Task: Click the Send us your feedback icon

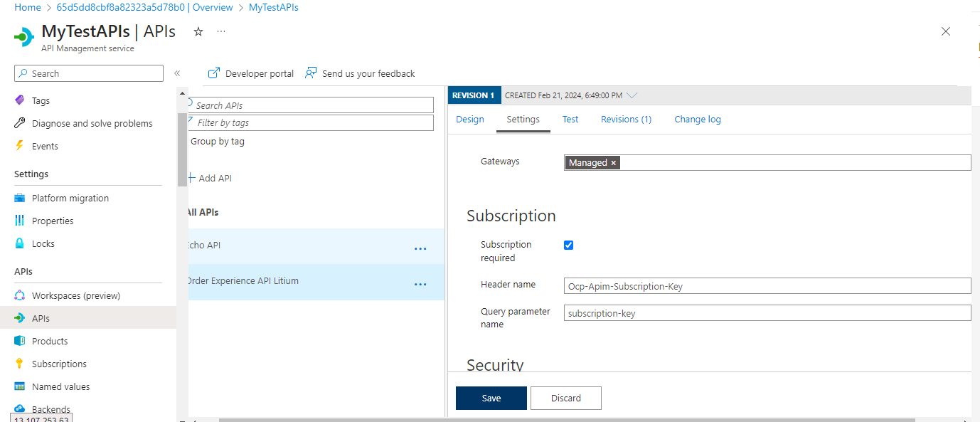Action: click(x=311, y=73)
